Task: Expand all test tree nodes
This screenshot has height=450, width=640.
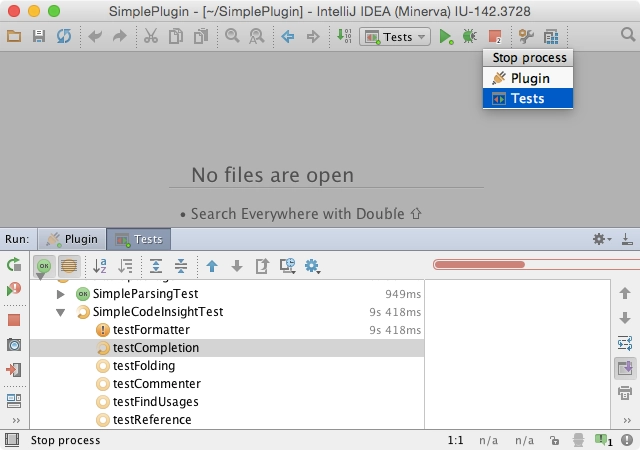Action: click(156, 266)
